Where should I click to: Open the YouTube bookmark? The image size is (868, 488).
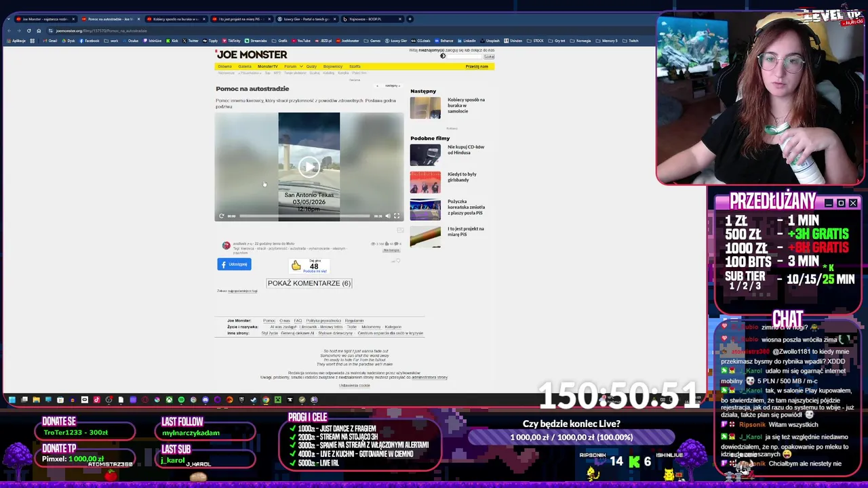[x=300, y=41]
